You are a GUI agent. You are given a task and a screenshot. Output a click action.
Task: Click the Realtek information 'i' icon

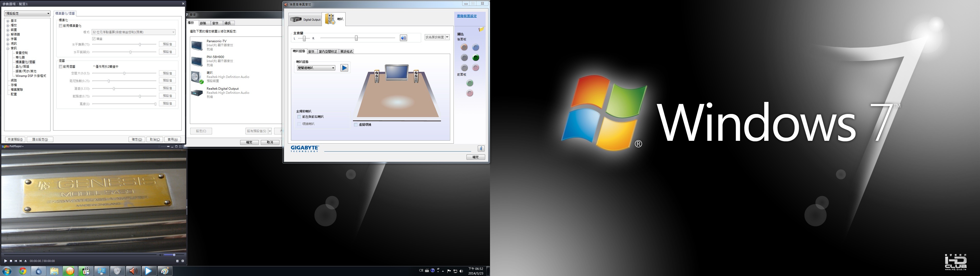click(481, 148)
